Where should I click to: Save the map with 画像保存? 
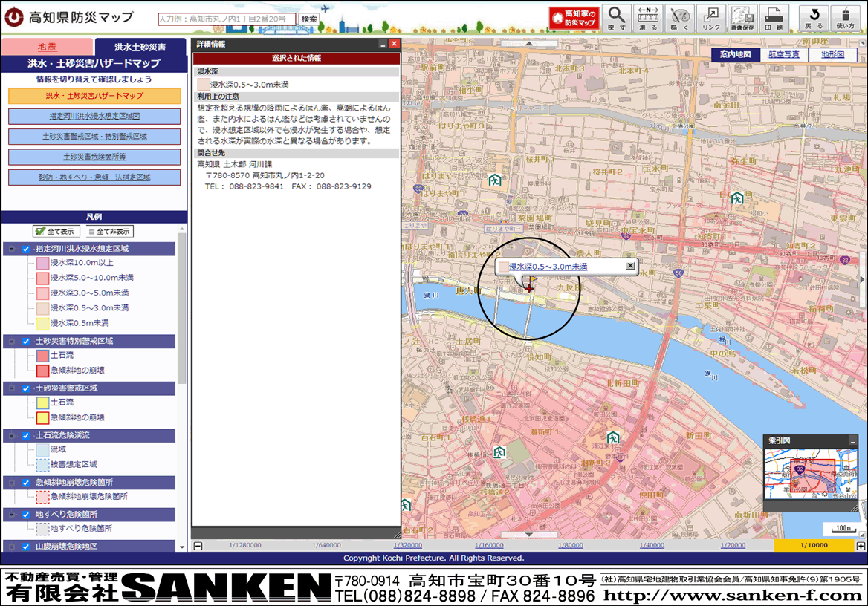click(742, 19)
